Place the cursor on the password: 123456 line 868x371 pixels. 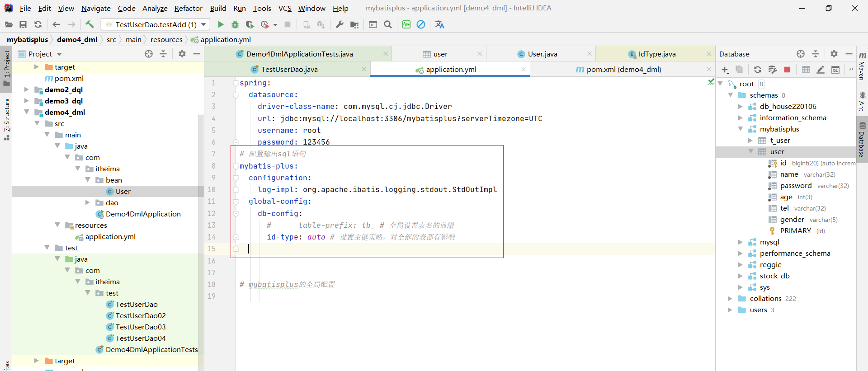click(294, 142)
